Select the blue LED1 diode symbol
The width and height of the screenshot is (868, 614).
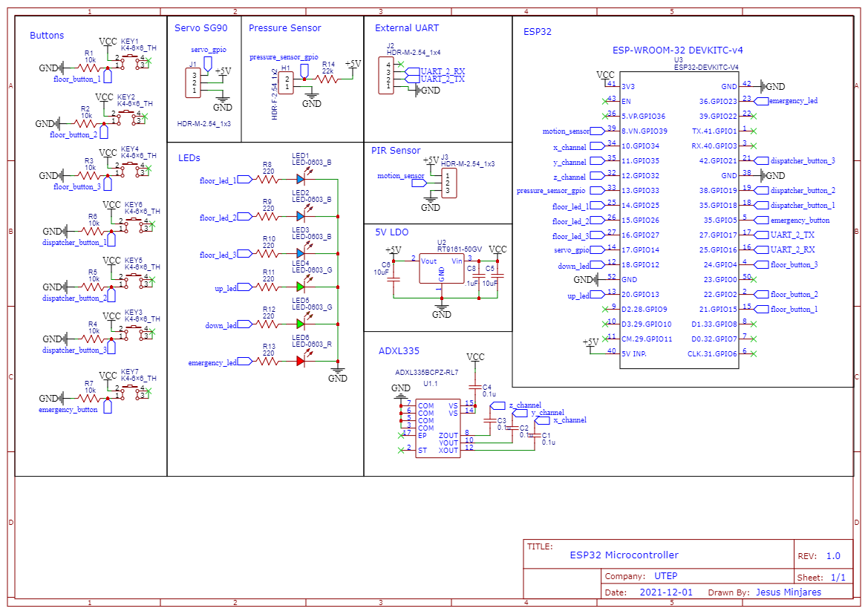coord(301,179)
